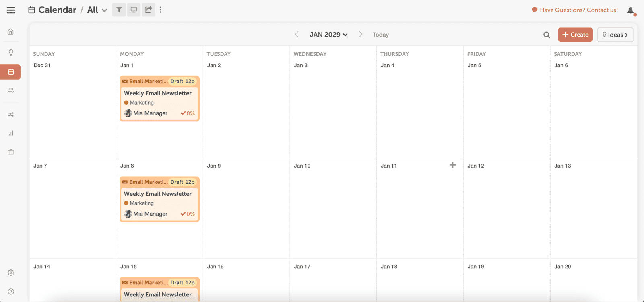644x302 pixels.
Task: Open the team members sidebar item
Action: click(x=11, y=91)
